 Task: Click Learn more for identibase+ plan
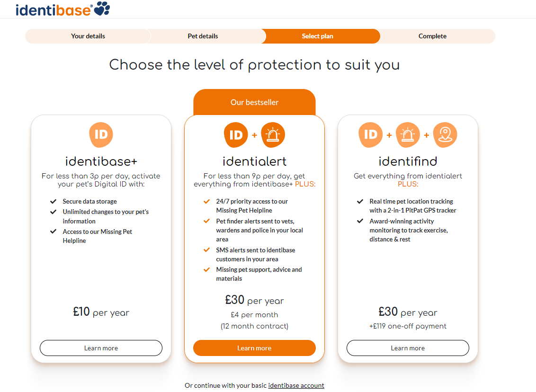[101, 348]
